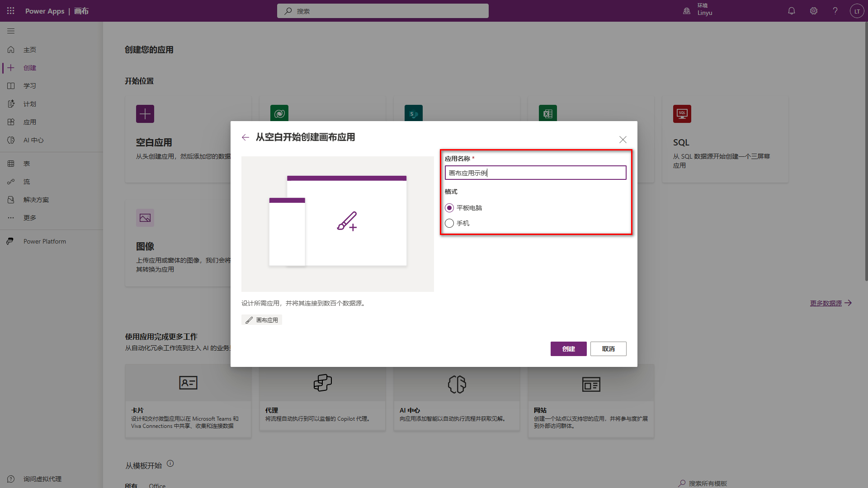This screenshot has height=488, width=868.
Task: Click the app launcher waffle icon
Action: pos(11,11)
